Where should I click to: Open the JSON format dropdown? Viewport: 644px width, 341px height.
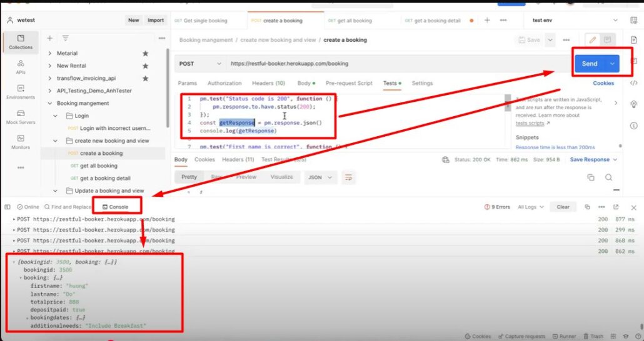(319, 177)
